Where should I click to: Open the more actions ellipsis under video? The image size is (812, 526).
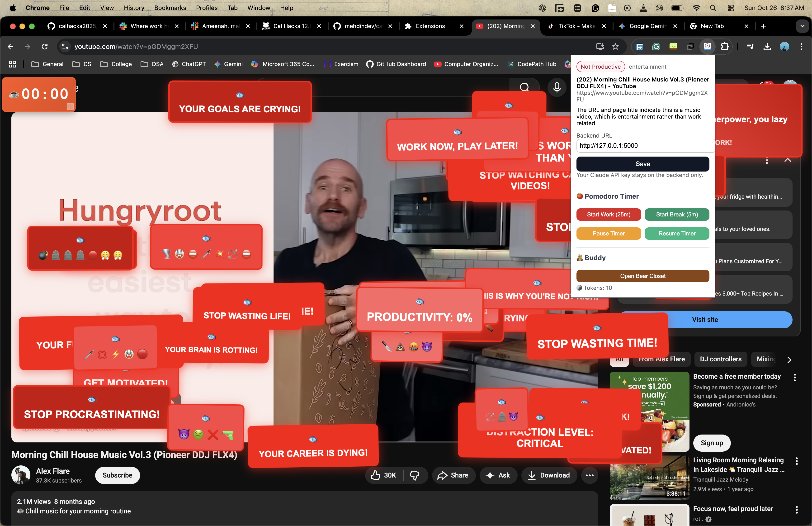[590, 475]
